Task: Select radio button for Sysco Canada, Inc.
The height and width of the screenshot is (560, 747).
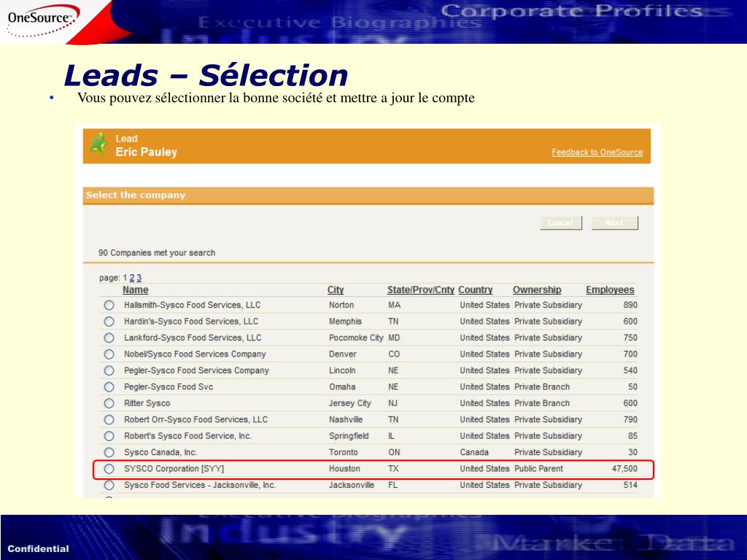Action: pyautogui.click(x=109, y=452)
